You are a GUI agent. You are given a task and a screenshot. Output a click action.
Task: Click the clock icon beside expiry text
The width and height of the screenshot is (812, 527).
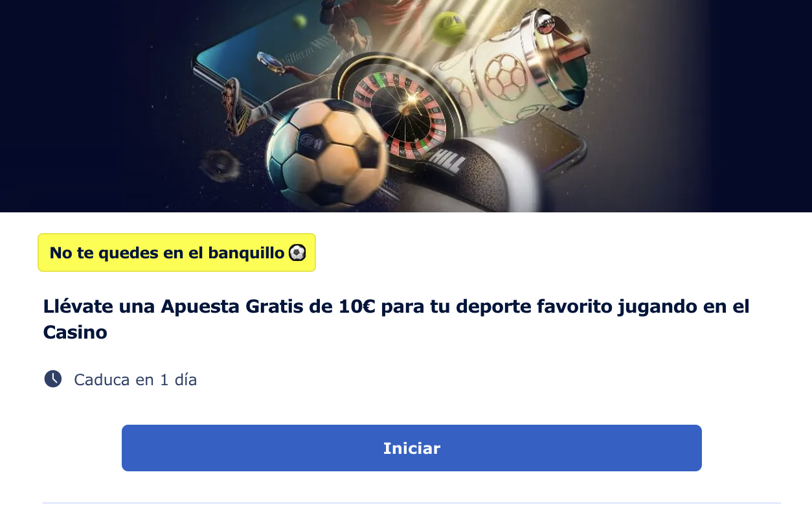tap(53, 379)
